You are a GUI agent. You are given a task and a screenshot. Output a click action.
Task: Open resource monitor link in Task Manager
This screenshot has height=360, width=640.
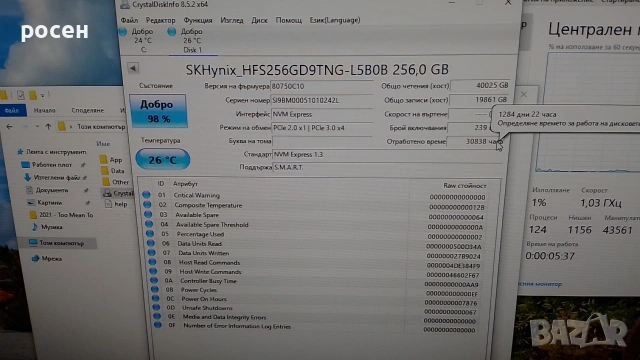540,284
